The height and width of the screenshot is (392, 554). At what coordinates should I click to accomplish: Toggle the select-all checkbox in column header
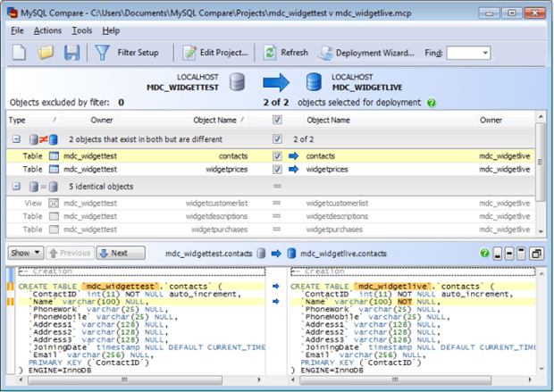point(277,120)
